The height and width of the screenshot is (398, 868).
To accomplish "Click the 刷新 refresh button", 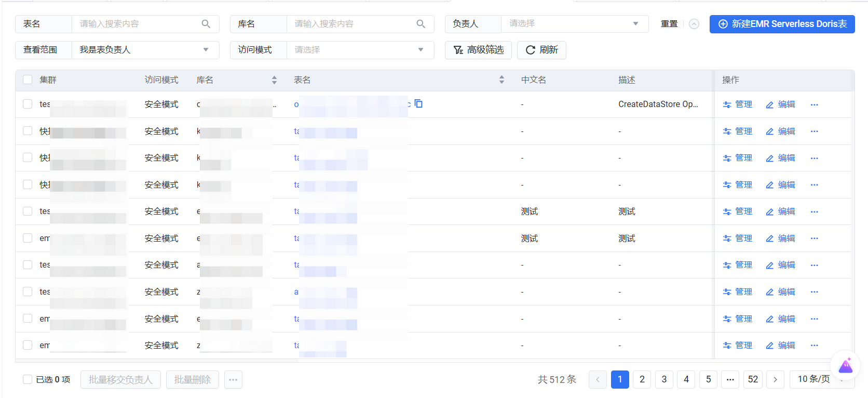I will pos(541,50).
